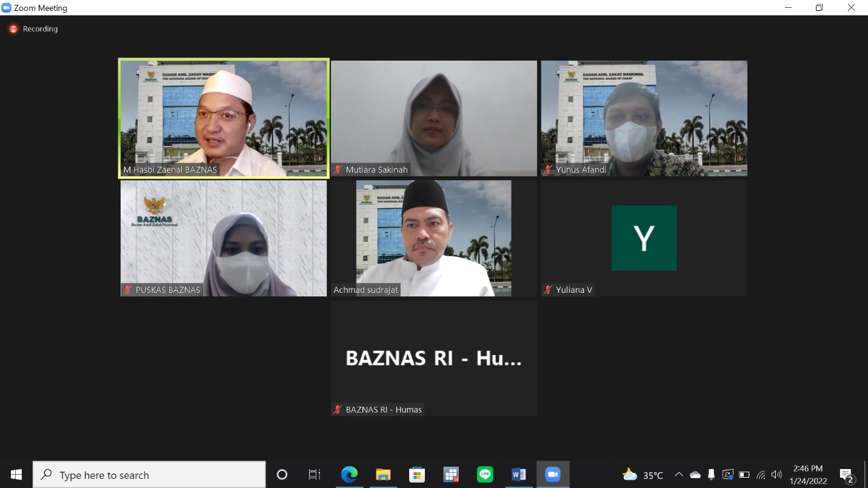Click the Achmad sudrajat name label

(366, 290)
